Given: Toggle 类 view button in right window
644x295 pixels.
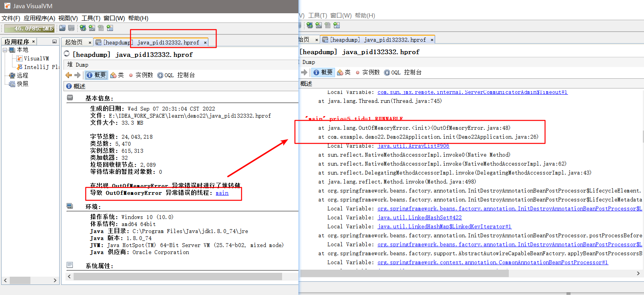Looking at the screenshot, I should [x=344, y=72].
